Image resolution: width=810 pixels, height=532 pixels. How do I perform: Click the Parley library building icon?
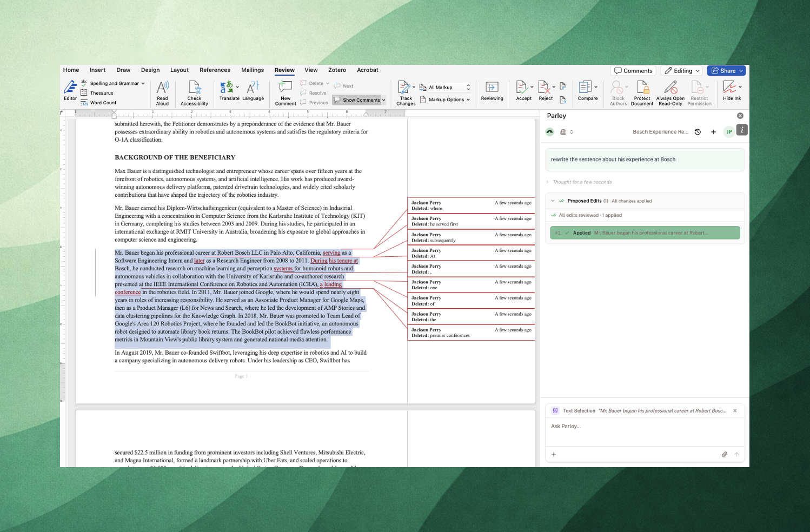coord(563,132)
